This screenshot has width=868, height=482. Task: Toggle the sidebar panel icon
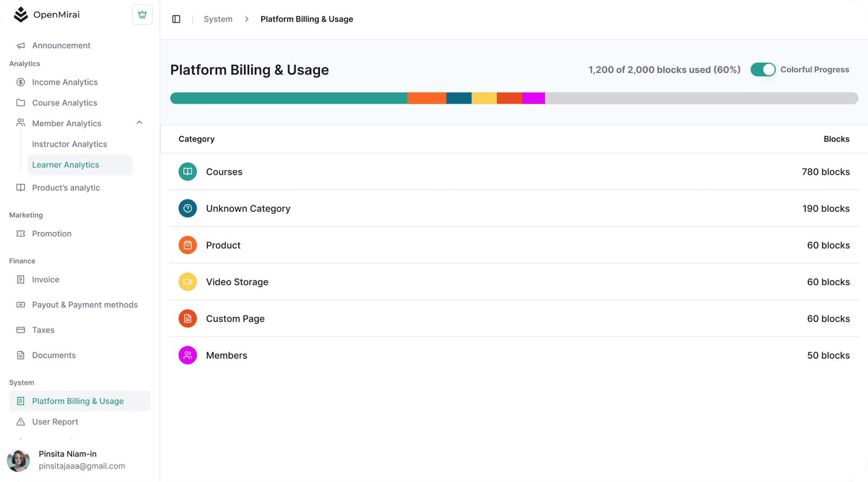[x=176, y=19]
